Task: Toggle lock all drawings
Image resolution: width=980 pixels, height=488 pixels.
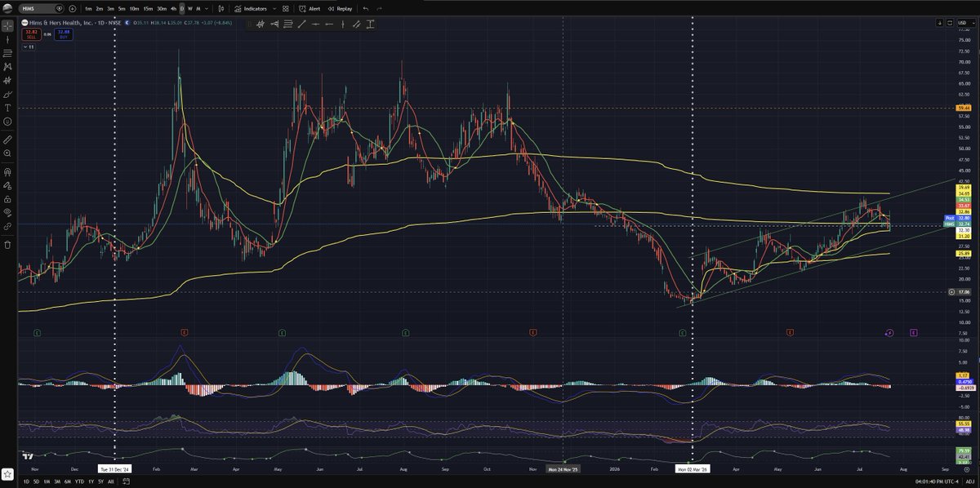Action: pos(7,198)
